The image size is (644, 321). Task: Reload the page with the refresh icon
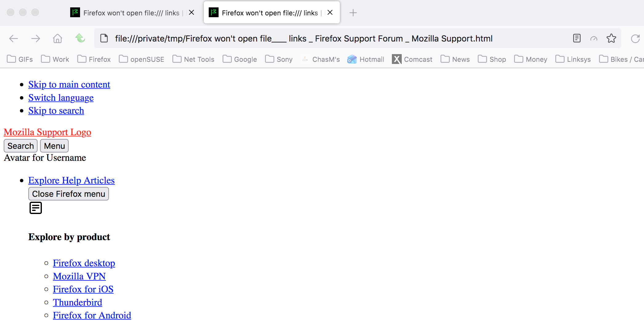635,38
